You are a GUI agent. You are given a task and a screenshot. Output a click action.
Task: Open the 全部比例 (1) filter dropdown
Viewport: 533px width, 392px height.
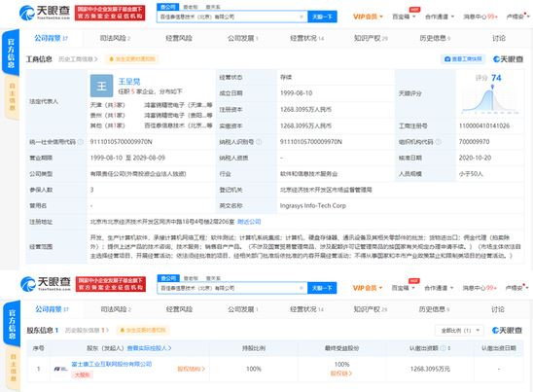pyautogui.click(x=460, y=330)
